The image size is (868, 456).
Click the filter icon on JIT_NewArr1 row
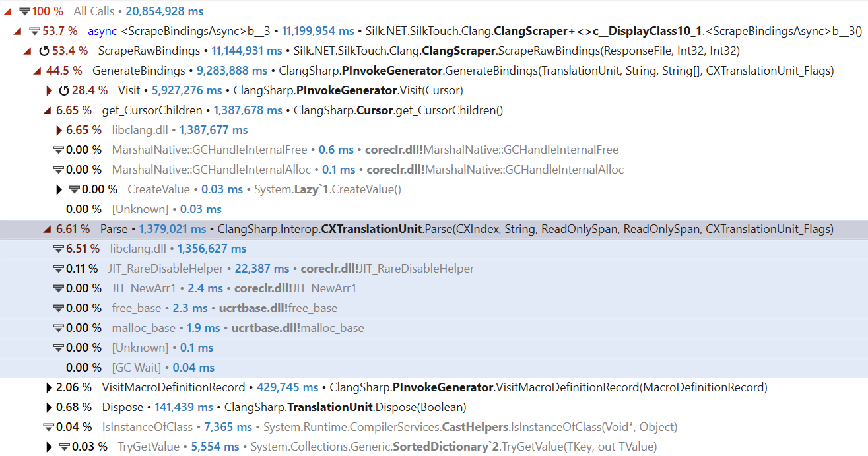coord(58,288)
